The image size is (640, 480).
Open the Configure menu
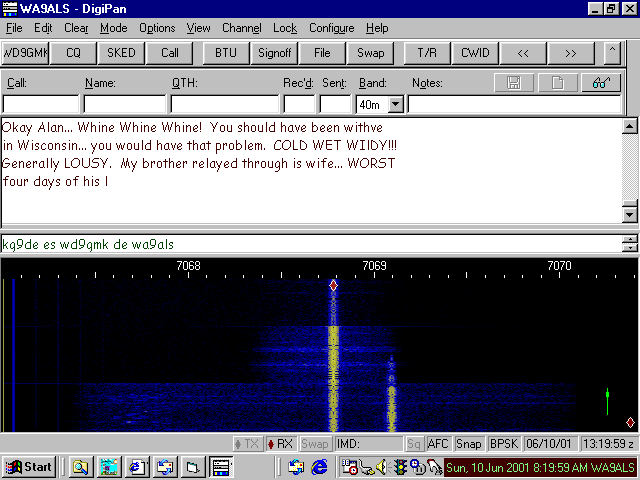[x=331, y=28]
